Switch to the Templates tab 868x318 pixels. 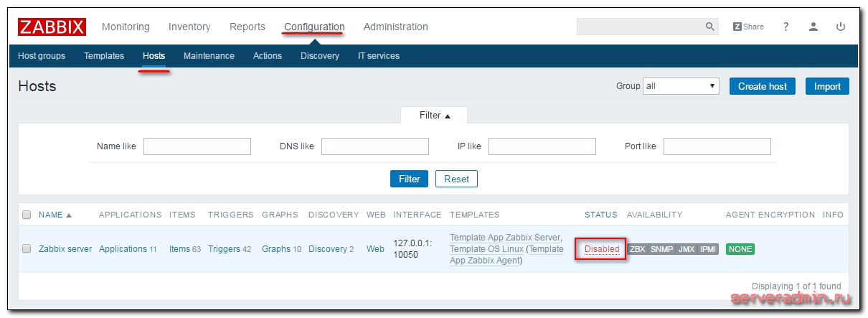tap(104, 56)
